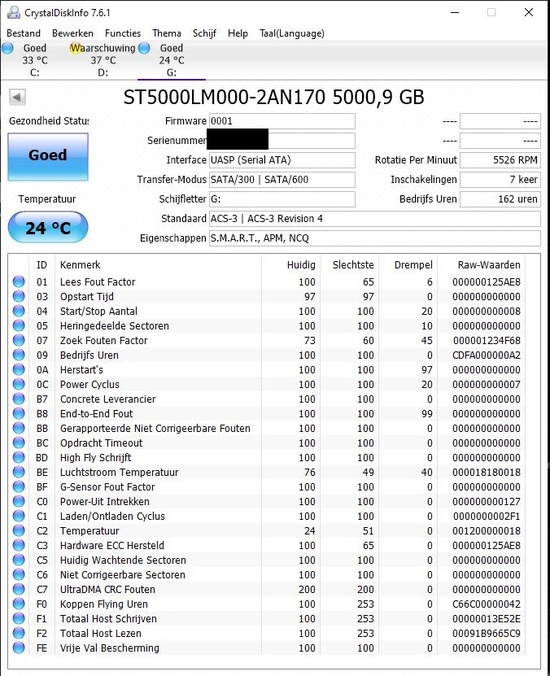Click the status orb for Gerapporteerde Niet Corrigeerbare Fouten
This screenshot has width=550, height=676.
pyautogui.click(x=19, y=428)
